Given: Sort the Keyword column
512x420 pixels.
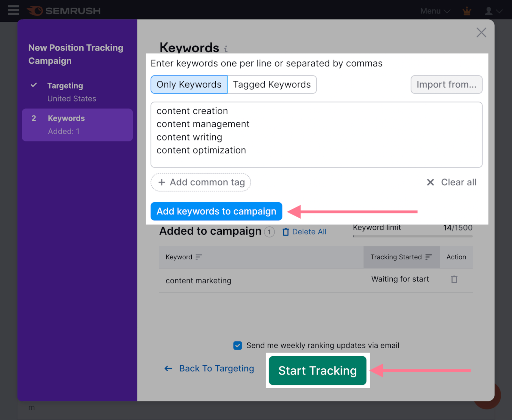Looking at the screenshot, I should [199, 257].
